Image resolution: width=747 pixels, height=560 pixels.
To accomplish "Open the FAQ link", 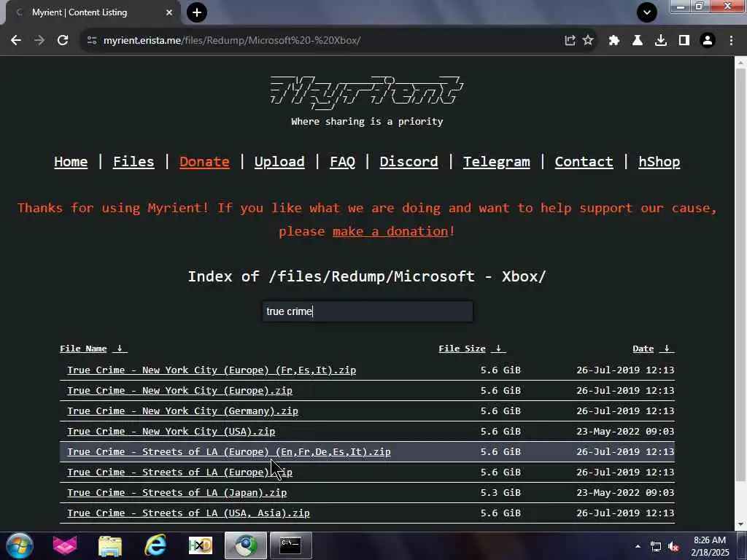I will (x=343, y=162).
